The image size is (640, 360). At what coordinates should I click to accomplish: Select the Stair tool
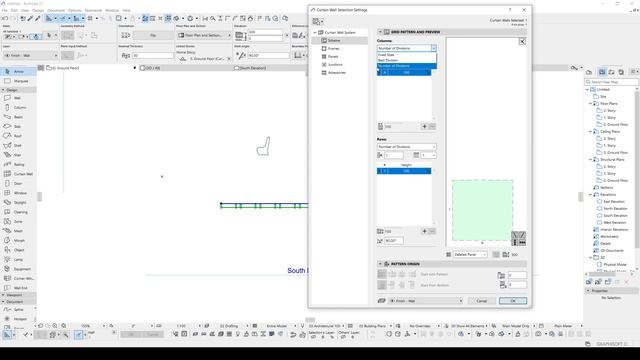18,155
